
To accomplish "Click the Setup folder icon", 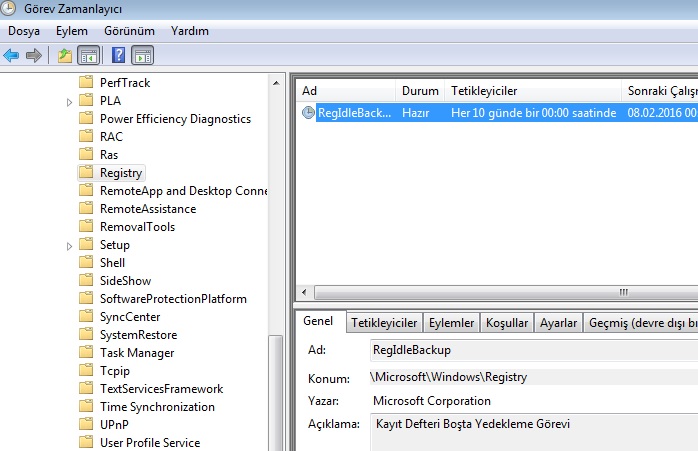I will pyautogui.click(x=86, y=244).
